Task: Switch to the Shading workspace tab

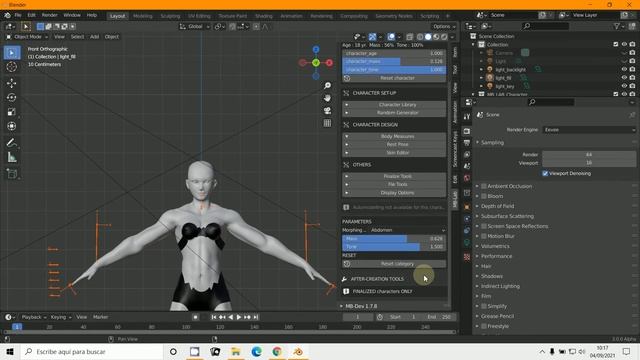Action: point(264,16)
